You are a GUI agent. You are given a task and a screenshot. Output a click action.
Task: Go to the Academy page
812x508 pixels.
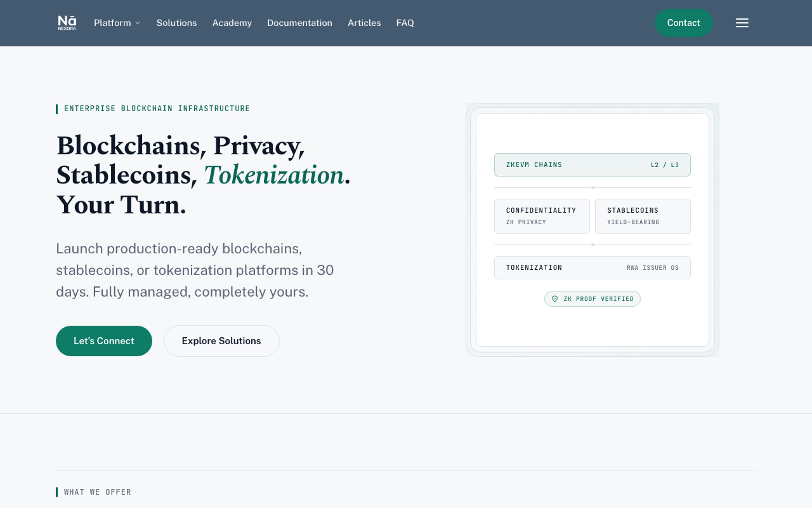tap(232, 23)
